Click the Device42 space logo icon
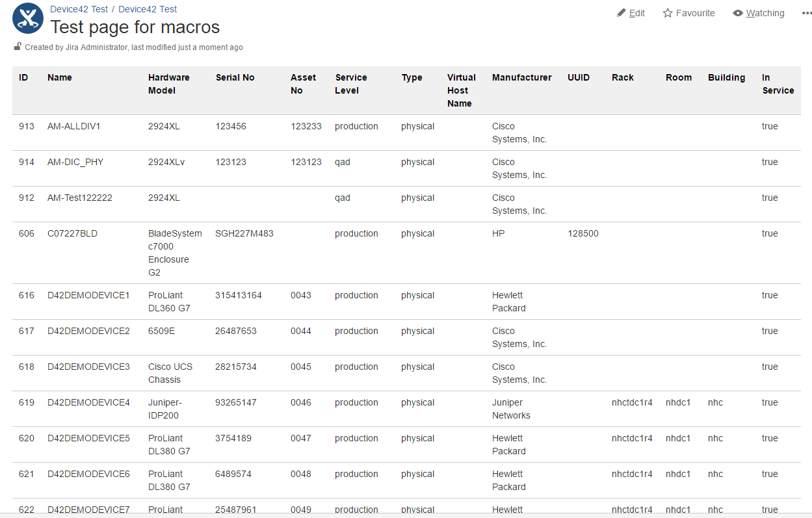This screenshot has width=812, height=518. point(28,18)
